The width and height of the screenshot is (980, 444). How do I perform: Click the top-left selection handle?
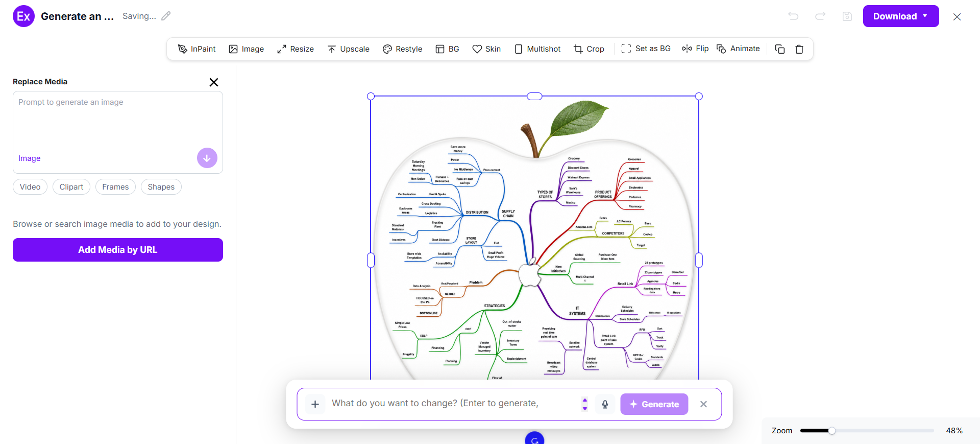click(x=371, y=96)
